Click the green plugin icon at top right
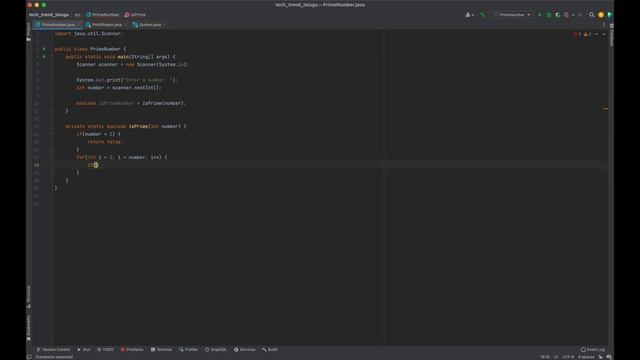The width and height of the screenshot is (640, 360). 609,15
